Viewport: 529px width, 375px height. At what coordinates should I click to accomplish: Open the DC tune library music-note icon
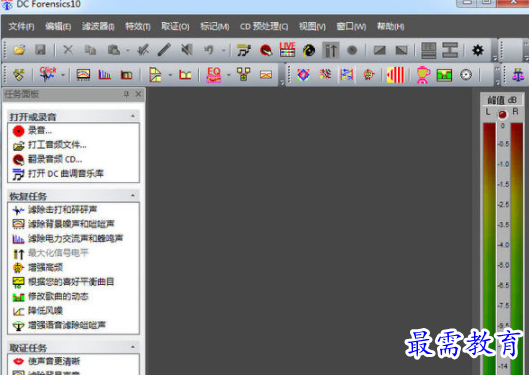pyautogui.click(x=244, y=50)
